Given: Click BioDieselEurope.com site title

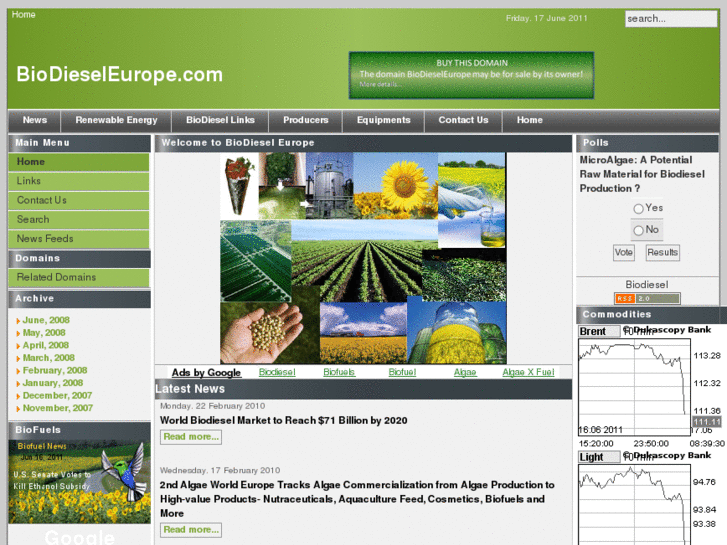Looking at the screenshot, I should [120, 74].
